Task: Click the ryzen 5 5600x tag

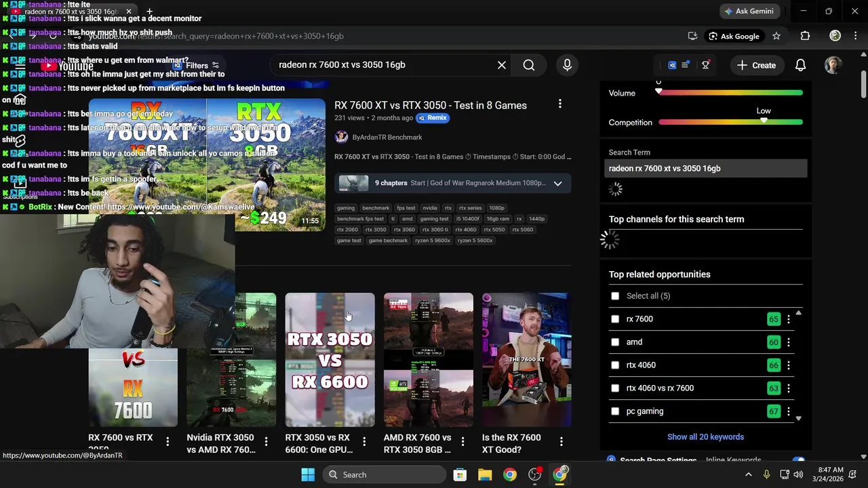Action: 475,241
